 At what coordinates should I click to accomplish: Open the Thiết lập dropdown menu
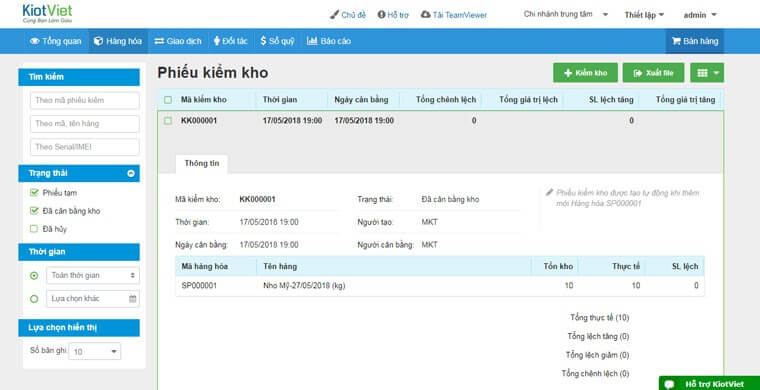[x=644, y=15]
